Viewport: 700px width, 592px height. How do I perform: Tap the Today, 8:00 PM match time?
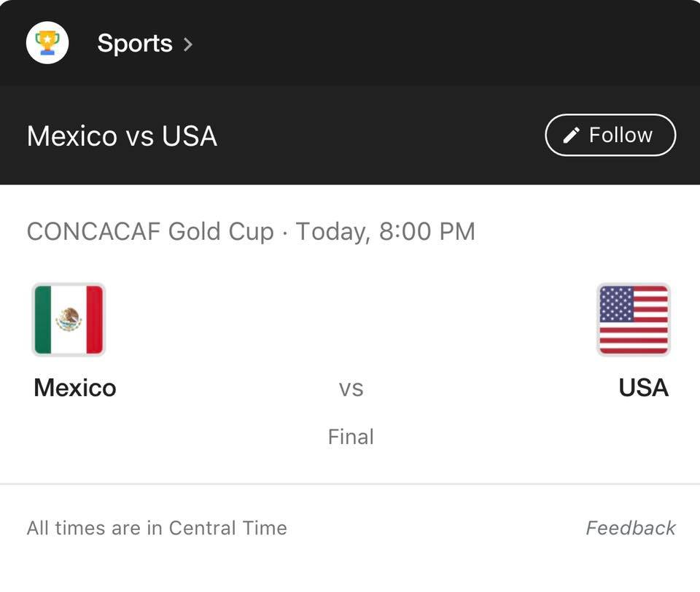(385, 232)
